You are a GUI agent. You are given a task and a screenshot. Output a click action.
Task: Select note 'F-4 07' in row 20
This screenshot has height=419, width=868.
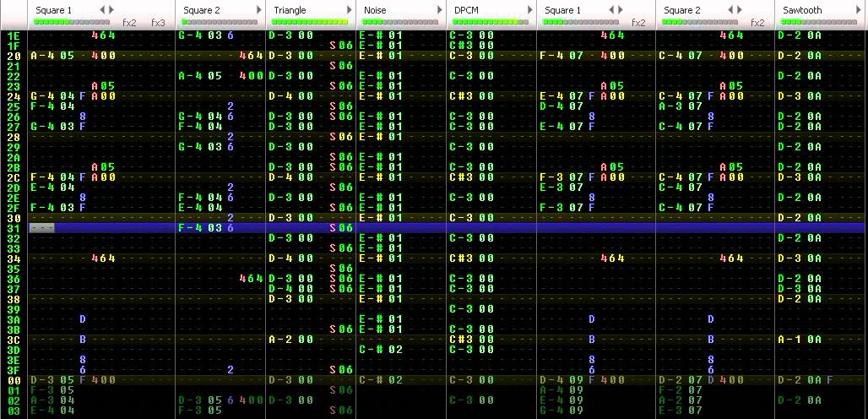(x=561, y=56)
